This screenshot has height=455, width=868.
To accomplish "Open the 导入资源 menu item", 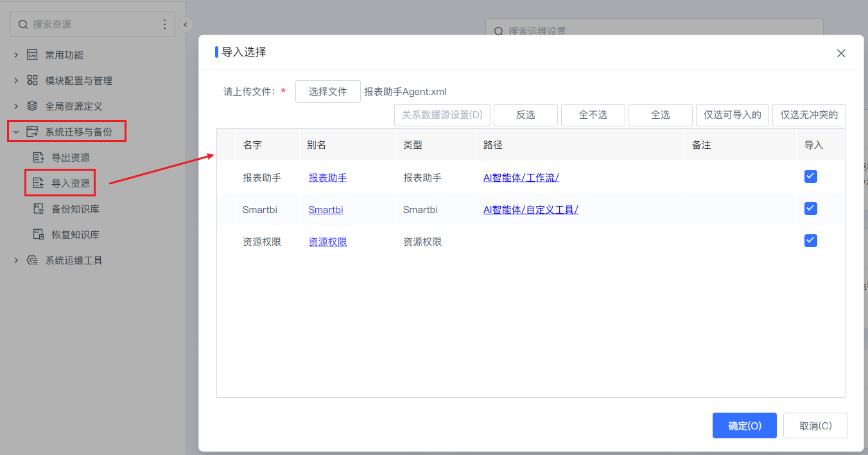I will pos(71,184).
